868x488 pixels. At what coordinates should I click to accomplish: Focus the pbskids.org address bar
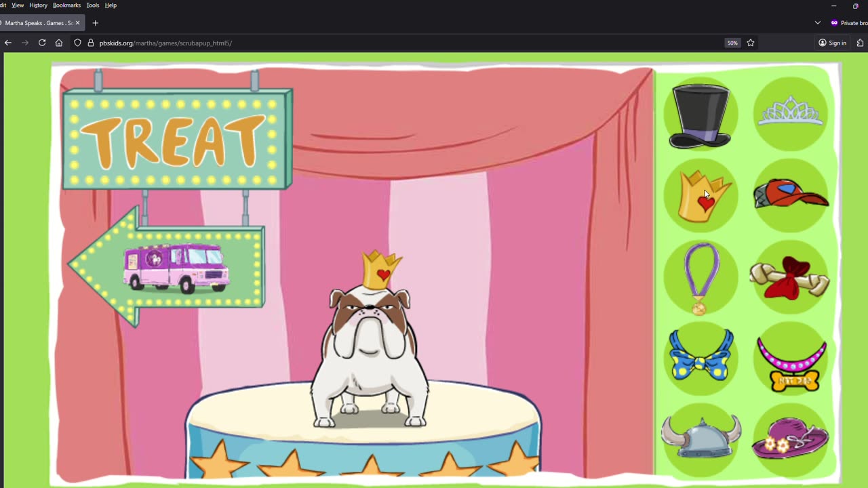pyautogui.click(x=407, y=43)
